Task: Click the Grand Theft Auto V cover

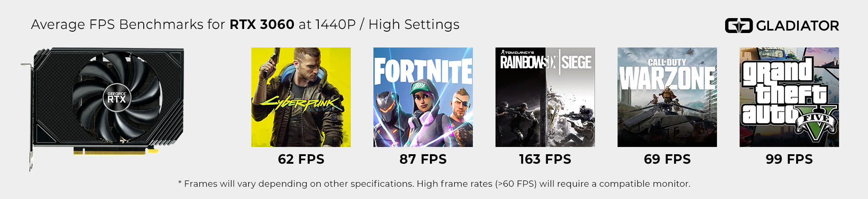Action: (x=789, y=97)
